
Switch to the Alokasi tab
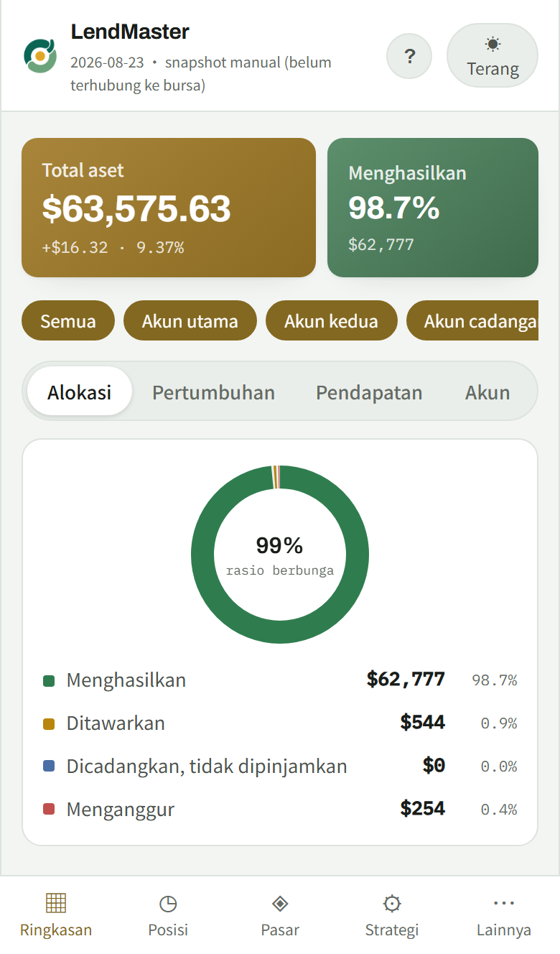(x=80, y=392)
